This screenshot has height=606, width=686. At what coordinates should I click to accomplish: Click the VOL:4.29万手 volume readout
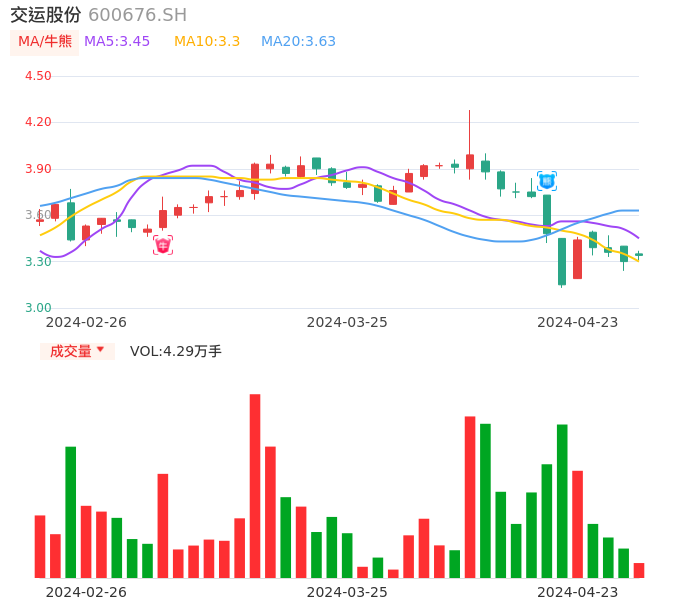(x=176, y=351)
